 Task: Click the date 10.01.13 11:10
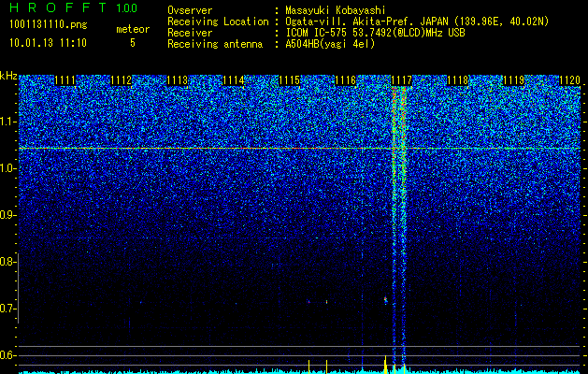click(48, 43)
